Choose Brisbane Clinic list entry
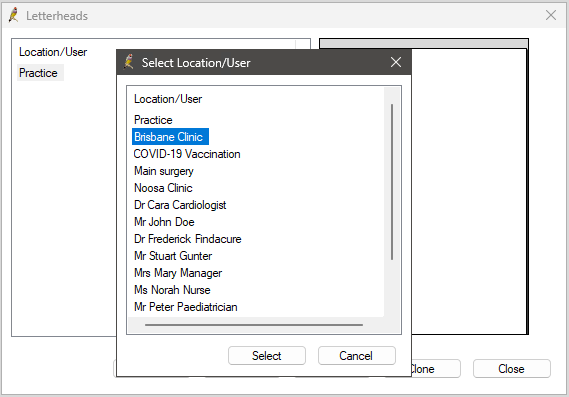Screen dimensions: 569x397 pyautogui.click(x=170, y=136)
